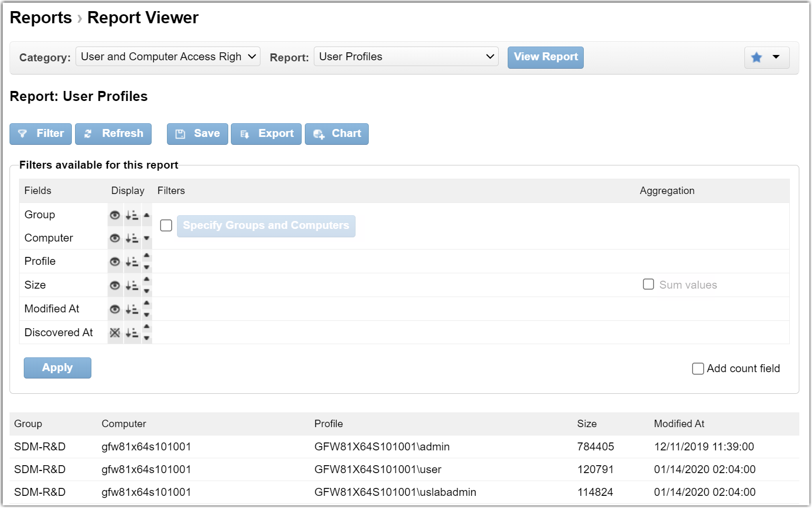
Task: Open the Category dropdown
Action: click(167, 57)
